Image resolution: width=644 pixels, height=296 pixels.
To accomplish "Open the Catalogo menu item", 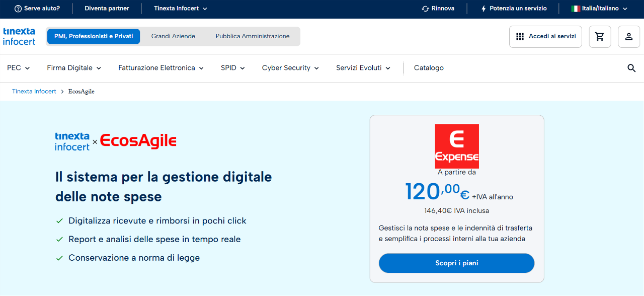I will tap(429, 68).
